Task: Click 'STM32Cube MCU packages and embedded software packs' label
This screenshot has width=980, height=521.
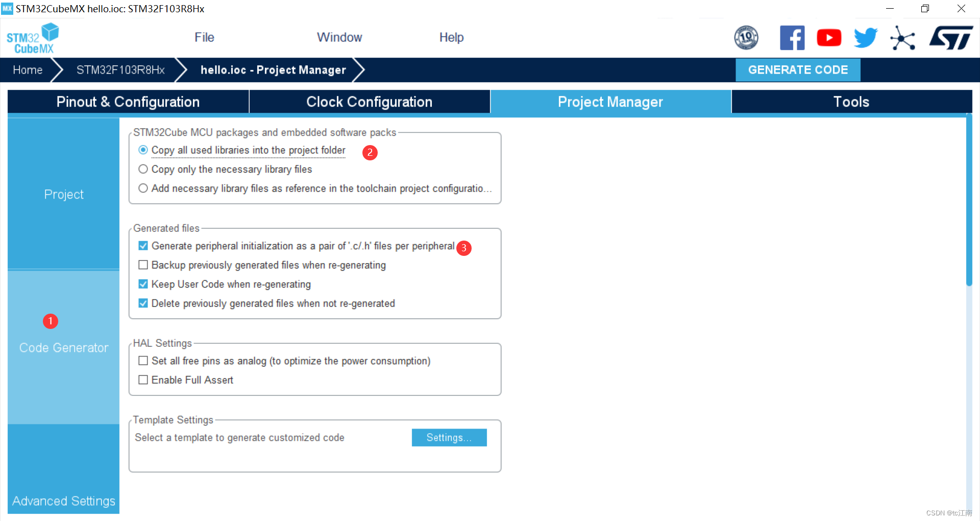Action: [264, 132]
